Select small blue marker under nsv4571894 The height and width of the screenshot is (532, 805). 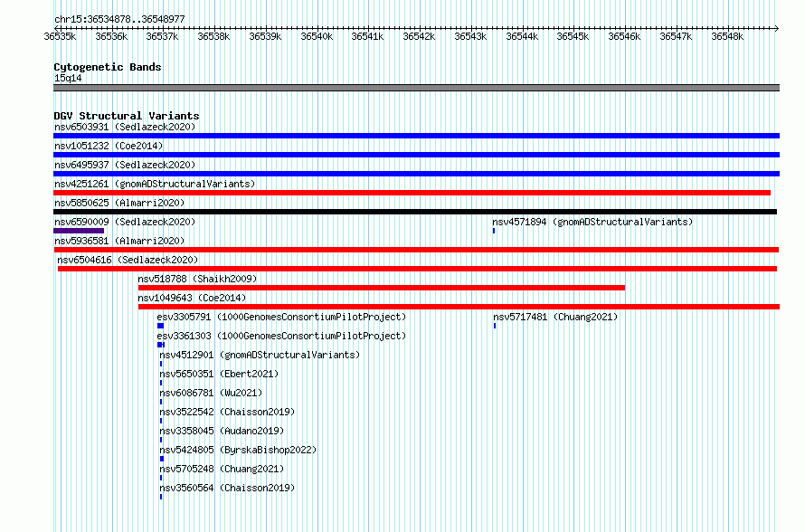click(494, 231)
